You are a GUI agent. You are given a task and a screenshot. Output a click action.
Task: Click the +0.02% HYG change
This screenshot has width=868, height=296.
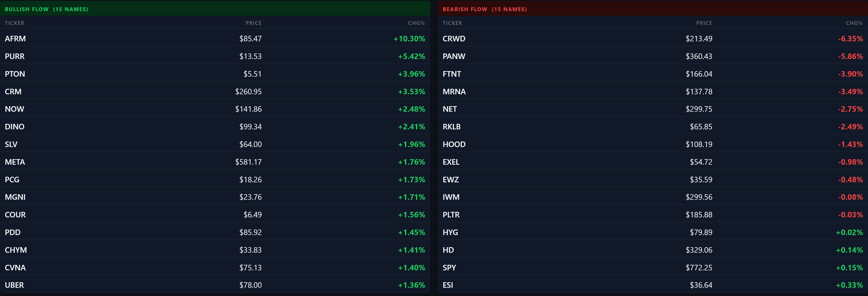tap(849, 232)
